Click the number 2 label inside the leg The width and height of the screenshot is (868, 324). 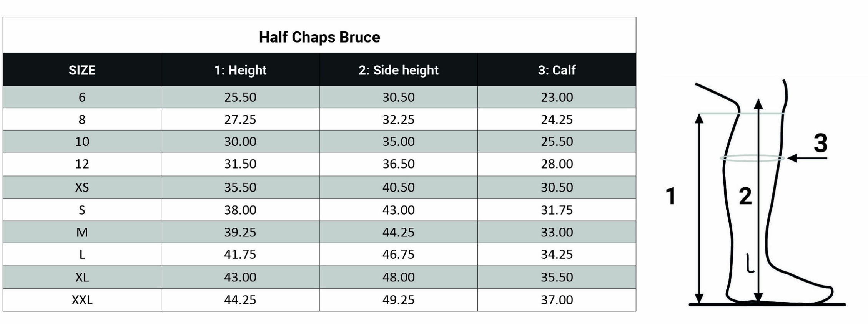[x=745, y=196]
